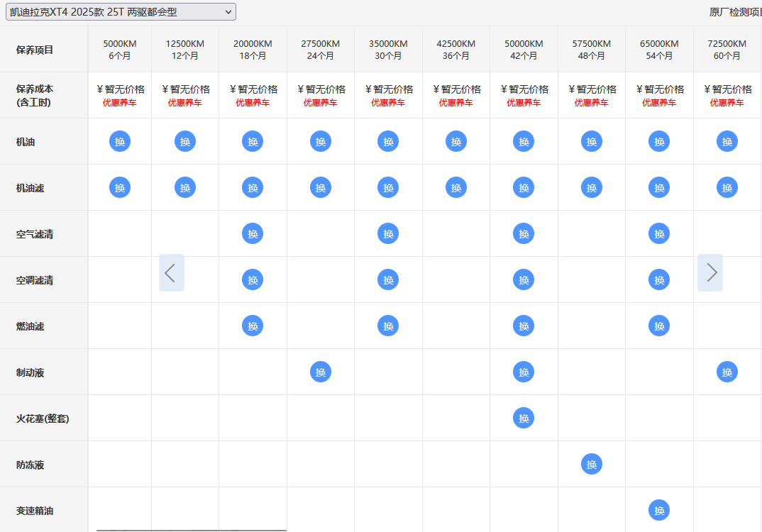Click the 制动液 换 icon at 27500KM

tap(321, 372)
